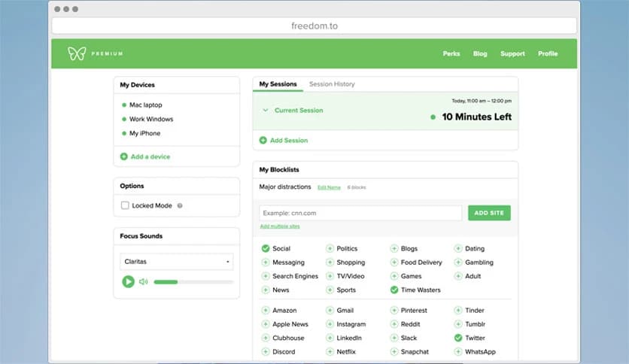This screenshot has width=629, height=364.
Task: Add Discord to the blocklist
Action: tap(266, 351)
